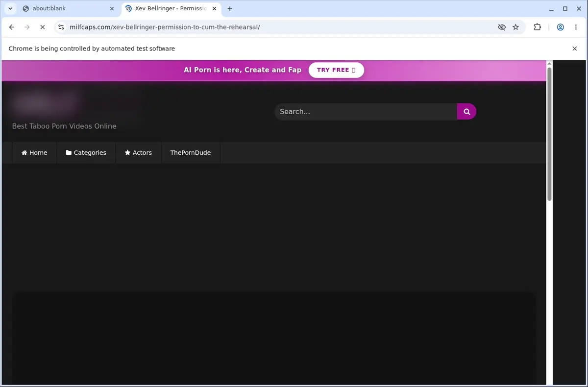The height and width of the screenshot is (387, 588).
Task: Click scrollbar up arrow
Action: pos(549,63)
